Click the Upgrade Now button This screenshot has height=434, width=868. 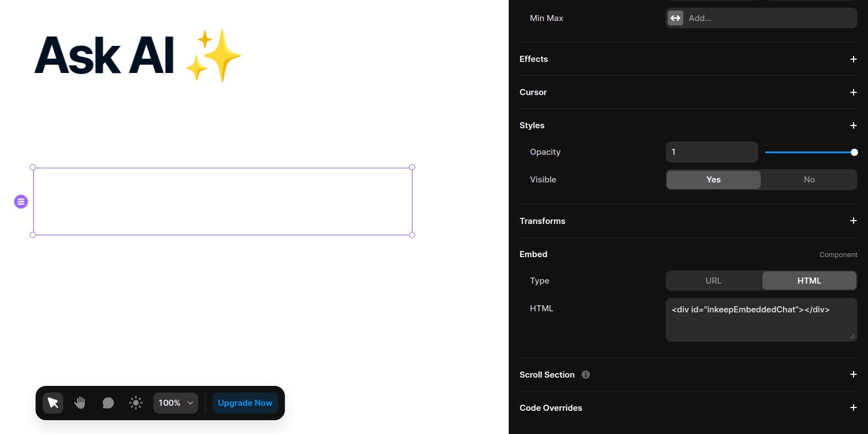[245, 403]
